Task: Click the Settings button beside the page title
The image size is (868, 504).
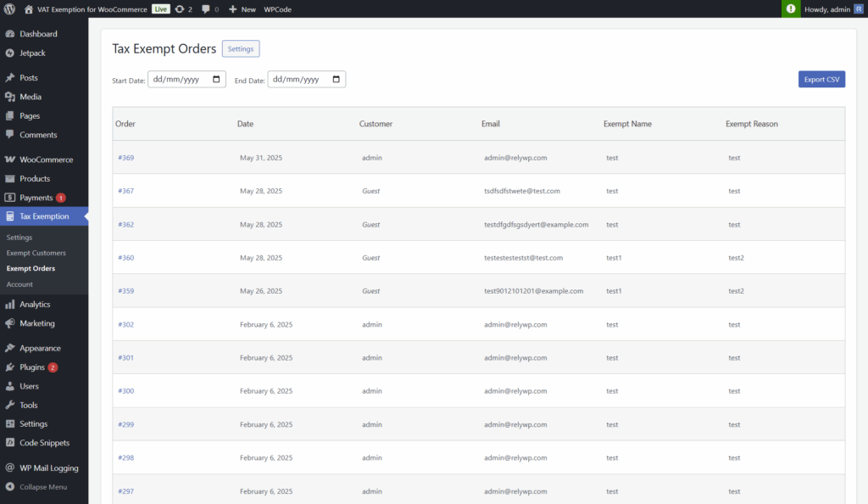Action: pos(241,48)
